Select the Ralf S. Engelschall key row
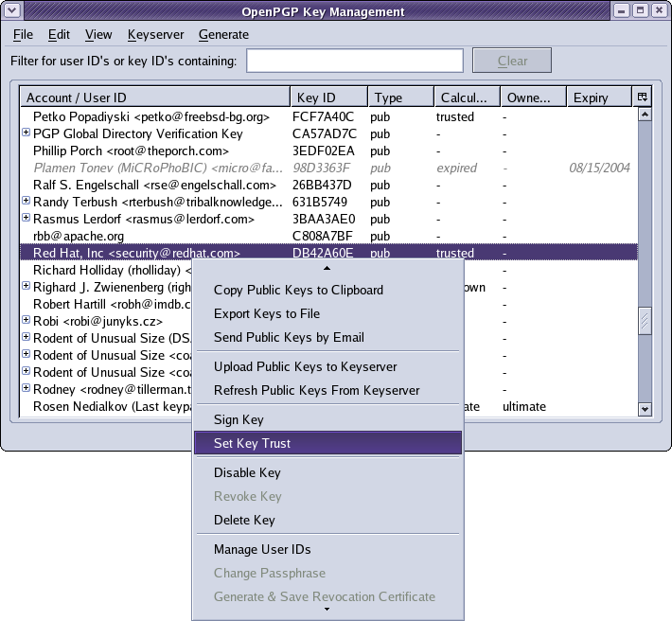672x621 pixels. pos(328,185)
